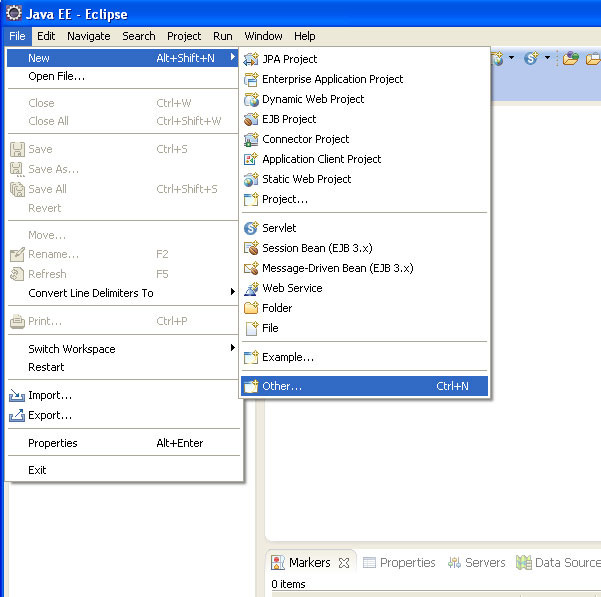Viewport: 601px width, 597px height.
Task: Click the Session Bean (EJB 3.x) icon
Action: [251, 248]
